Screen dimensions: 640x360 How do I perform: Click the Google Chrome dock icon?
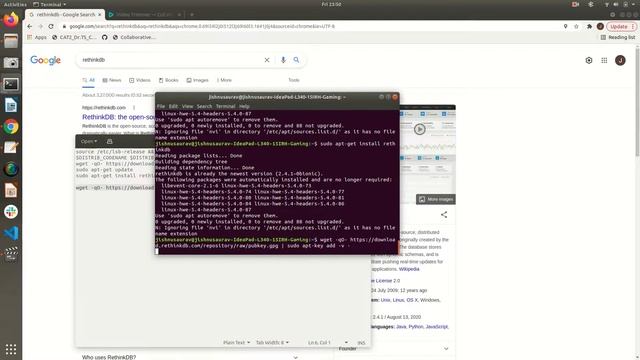click(11, 127)
